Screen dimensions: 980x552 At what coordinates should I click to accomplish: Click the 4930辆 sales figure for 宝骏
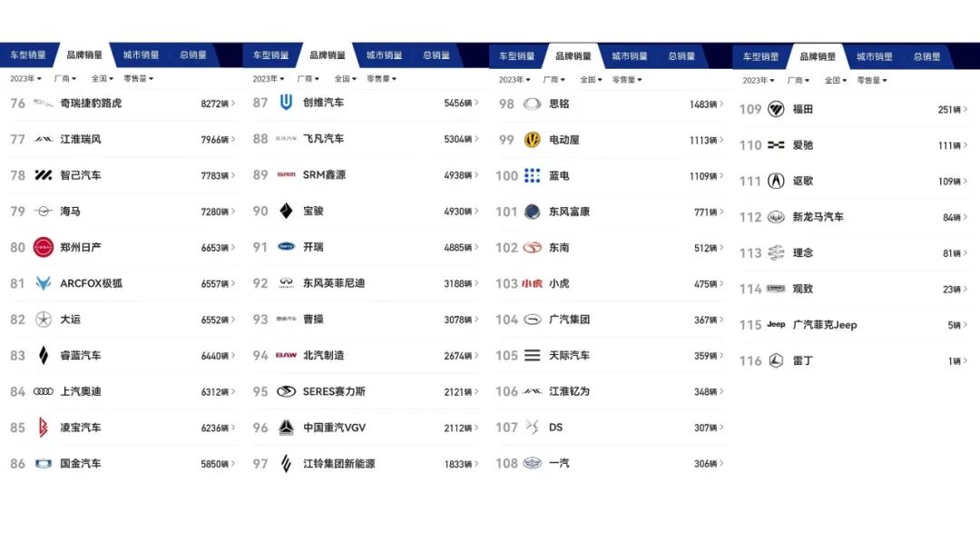[457, 212]
